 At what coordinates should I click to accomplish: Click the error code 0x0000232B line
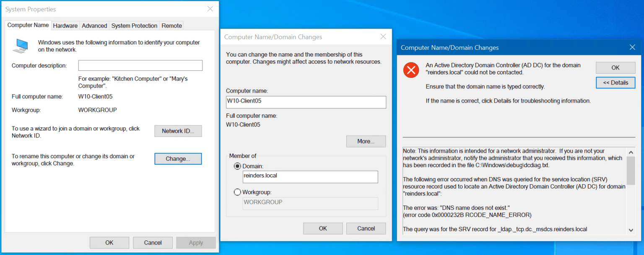467,215
